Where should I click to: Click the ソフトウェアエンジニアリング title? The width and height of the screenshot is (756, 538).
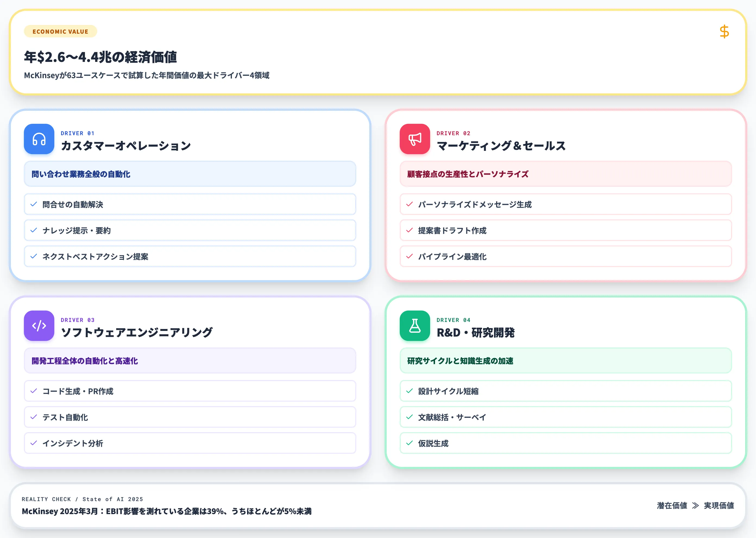click(137, 332)
